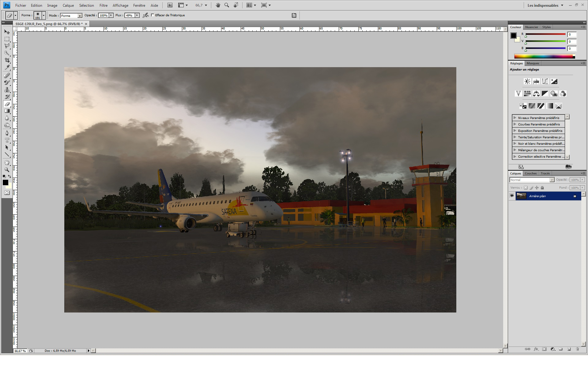Select the Clone Stamp tool
This screenshot has width=588, height=368.
tap(7, 90)
